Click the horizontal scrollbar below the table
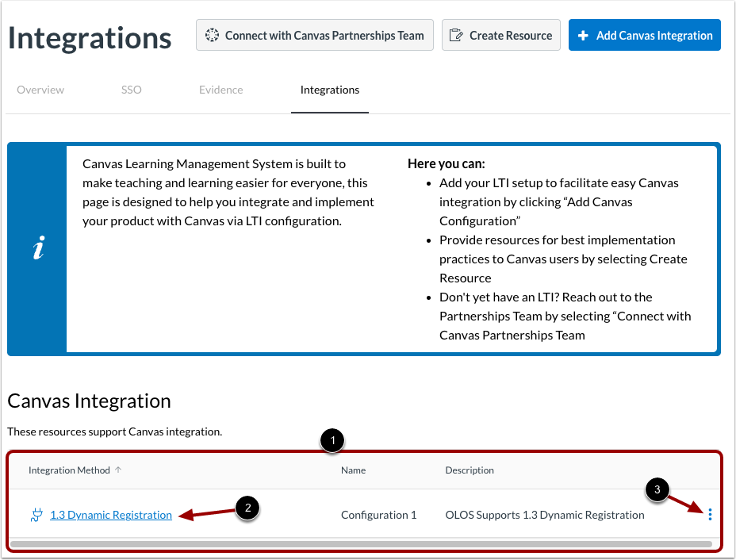This screenshot has height=560, width=736. (365, 543)
